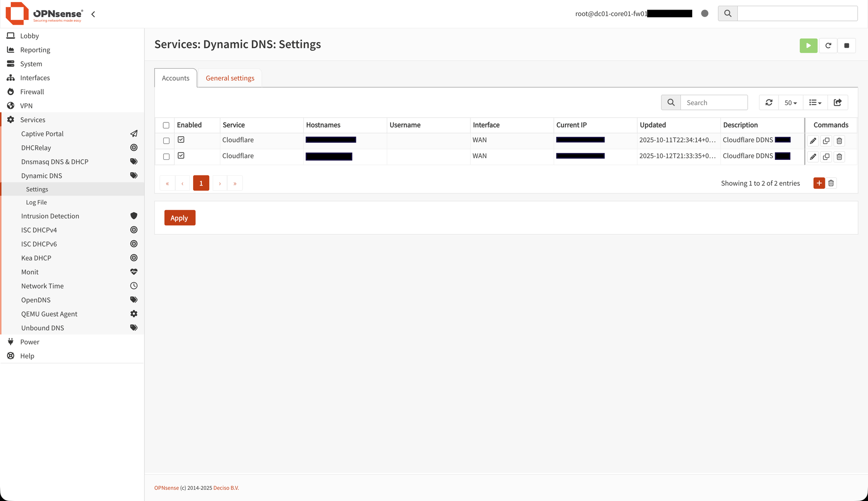The height and width of the screenshot is (501, 868).
Task: Visit the Deciso B.V. footer link
Action: [x=226, y=488]
